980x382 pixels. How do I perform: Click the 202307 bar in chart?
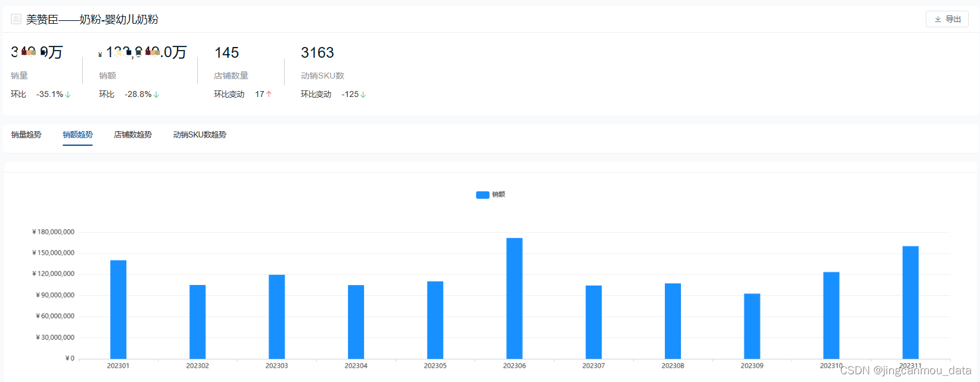[x=593, y=322]
